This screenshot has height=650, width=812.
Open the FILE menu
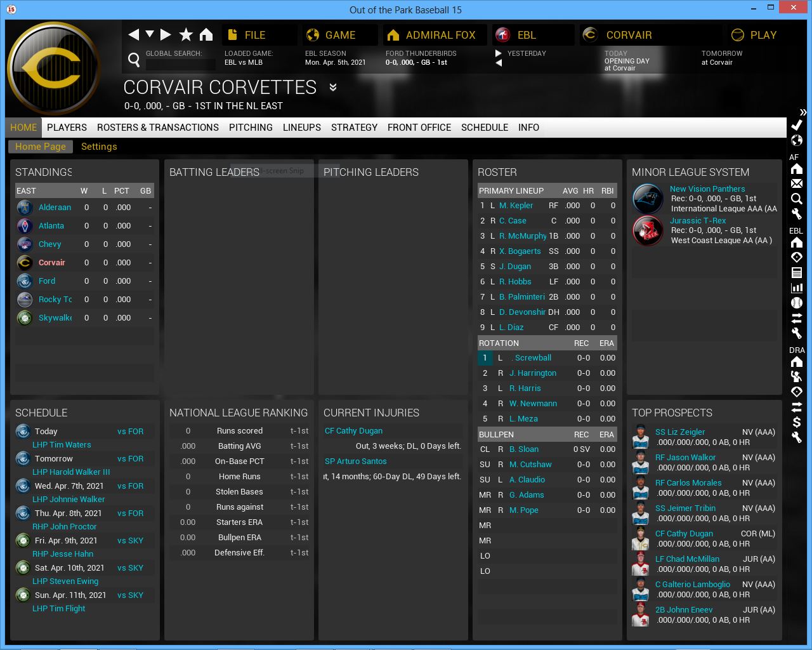260,35
